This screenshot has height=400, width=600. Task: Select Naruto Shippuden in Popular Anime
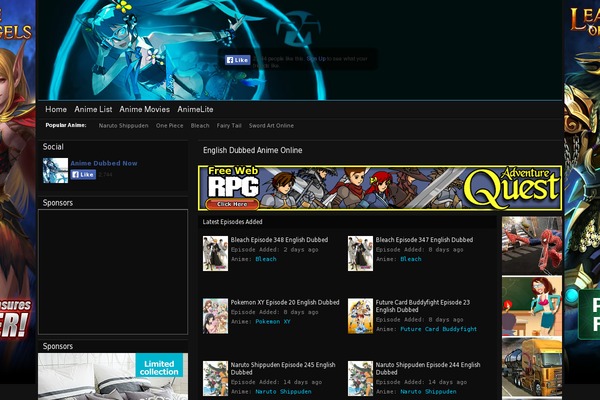tap(123, 126)
